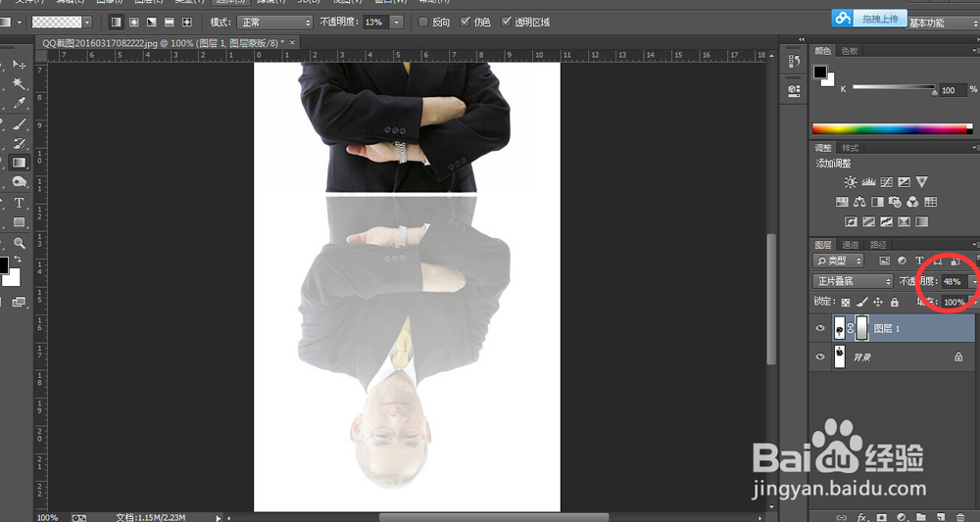
Task: Toggle the 反向 (Reverse) checkbox
Action: [423, 23]
